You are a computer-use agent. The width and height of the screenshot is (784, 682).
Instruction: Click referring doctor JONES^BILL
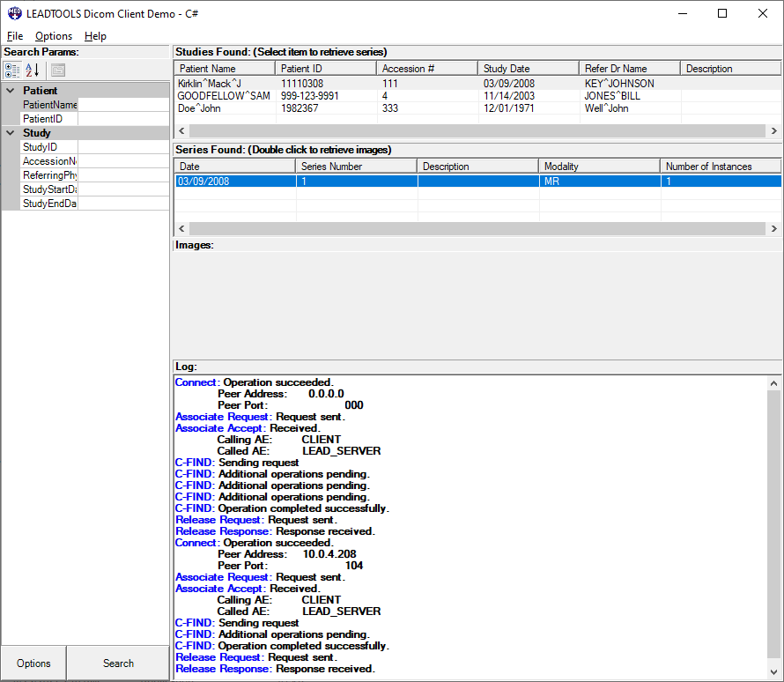pos(612,96)
